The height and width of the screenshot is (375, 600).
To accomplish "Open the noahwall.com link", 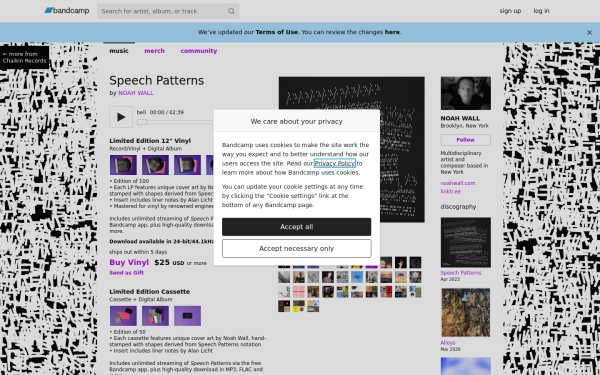I will [x=458, y=183].
